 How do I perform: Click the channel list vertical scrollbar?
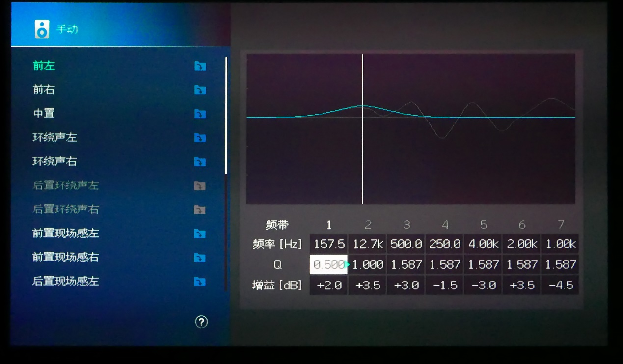pos(226,116)
